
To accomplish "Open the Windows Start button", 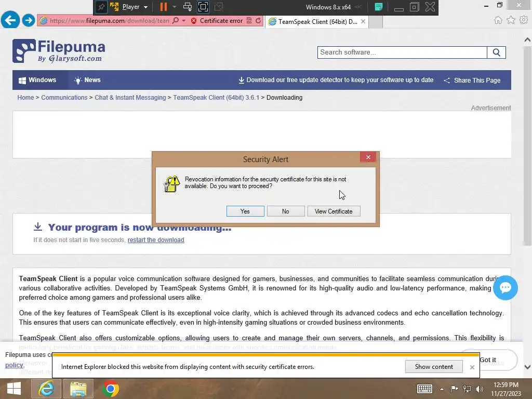I will (14, 389).
